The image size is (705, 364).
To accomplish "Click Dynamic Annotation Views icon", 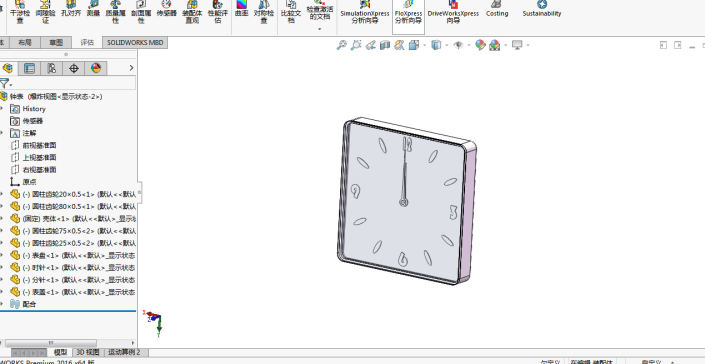I will [x=399, y=45].
